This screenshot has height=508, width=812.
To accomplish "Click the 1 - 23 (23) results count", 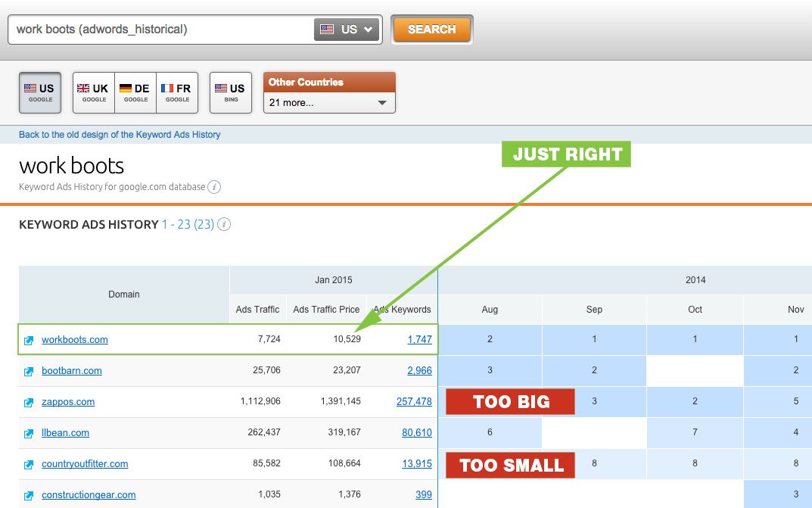I will pyautogui.click(x=188, y=225).
